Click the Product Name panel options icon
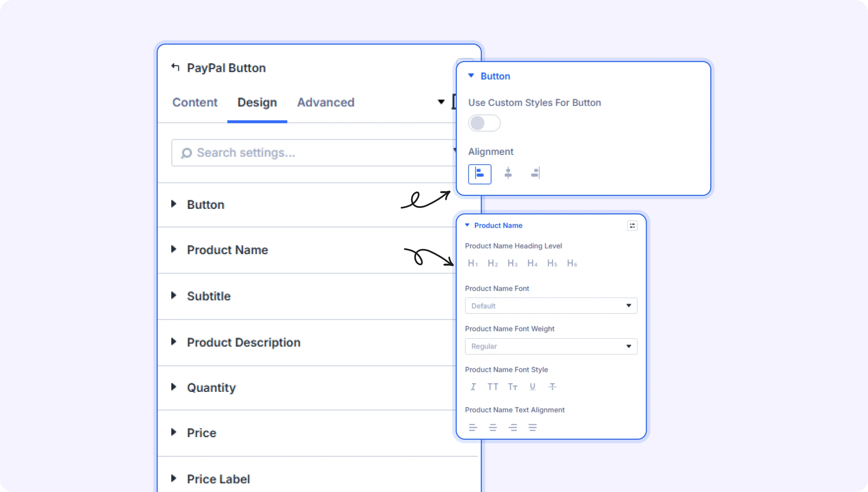 (632, 226)
